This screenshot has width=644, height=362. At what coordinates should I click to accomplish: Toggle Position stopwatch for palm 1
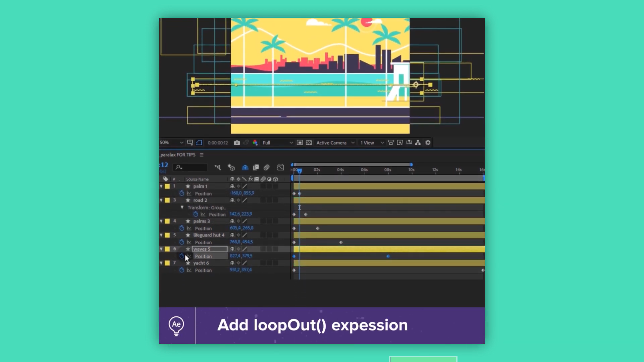182,193
